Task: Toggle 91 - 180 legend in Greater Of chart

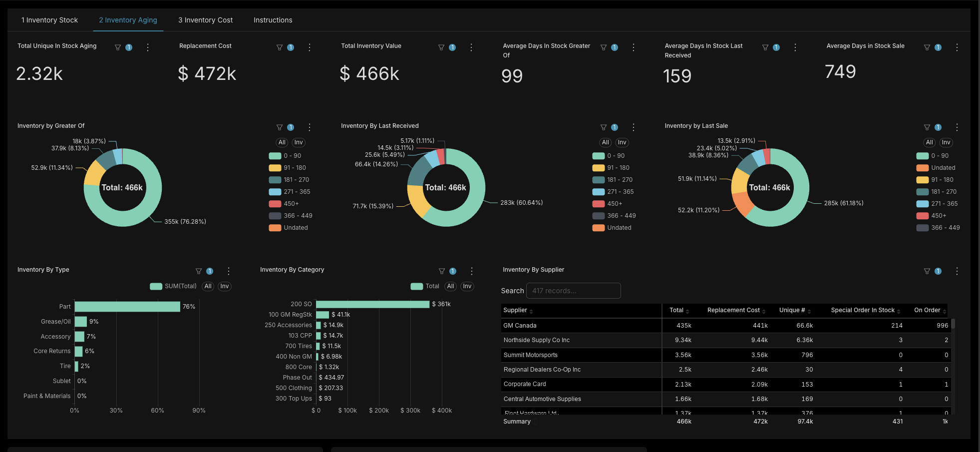Action: 288,168
